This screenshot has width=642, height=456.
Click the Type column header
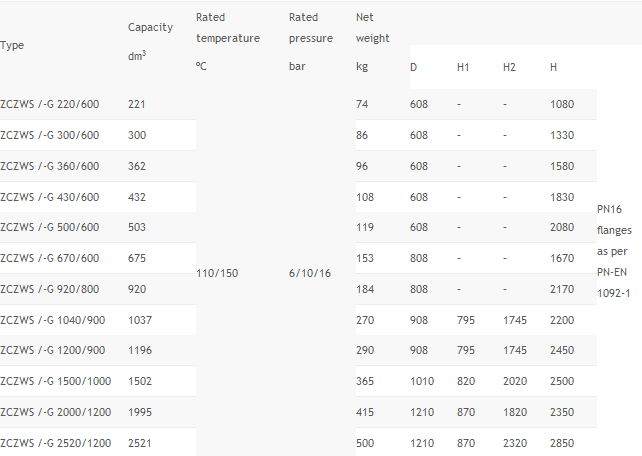tap(13, 45)
